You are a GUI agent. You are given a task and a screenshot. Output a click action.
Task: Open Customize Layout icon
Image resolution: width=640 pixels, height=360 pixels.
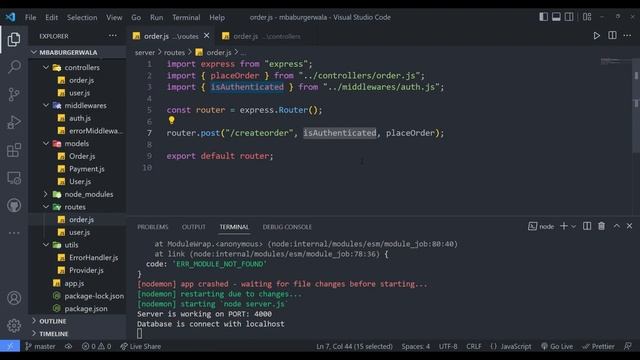[x=587, y=17]
